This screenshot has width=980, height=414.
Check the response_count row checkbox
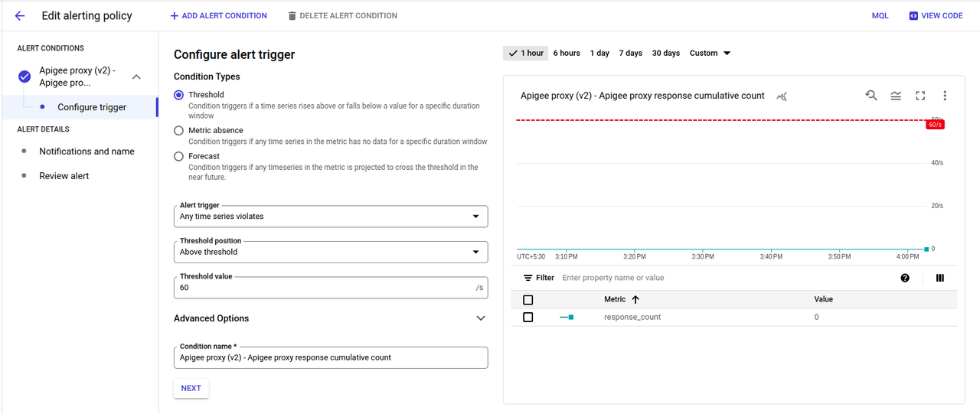click(x=528, y=317)
